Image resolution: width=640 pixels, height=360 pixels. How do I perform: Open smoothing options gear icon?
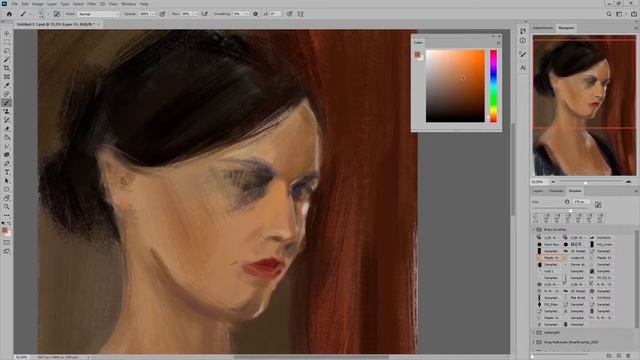pos(256,14)
